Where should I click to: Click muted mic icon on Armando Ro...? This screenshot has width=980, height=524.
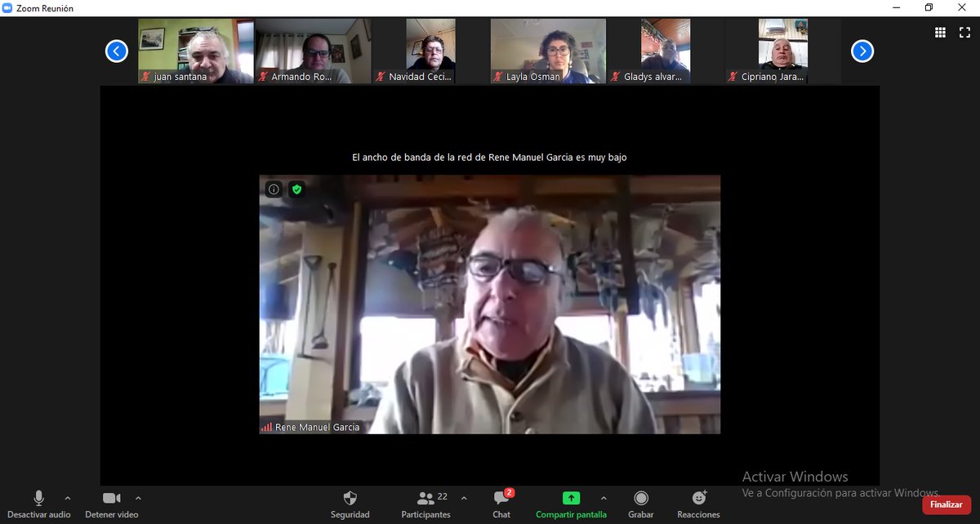tap(264, 77)
